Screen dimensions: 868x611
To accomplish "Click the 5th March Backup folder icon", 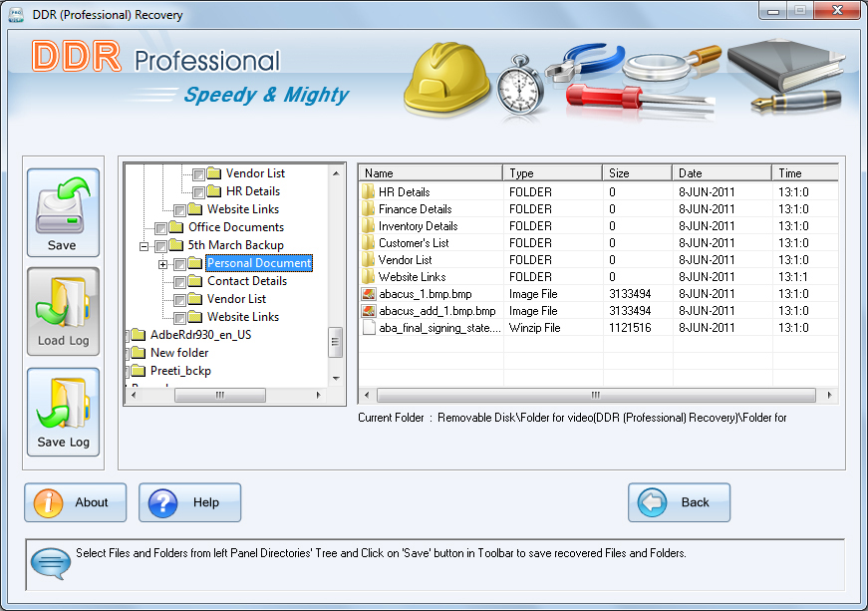I will point(176,244).
